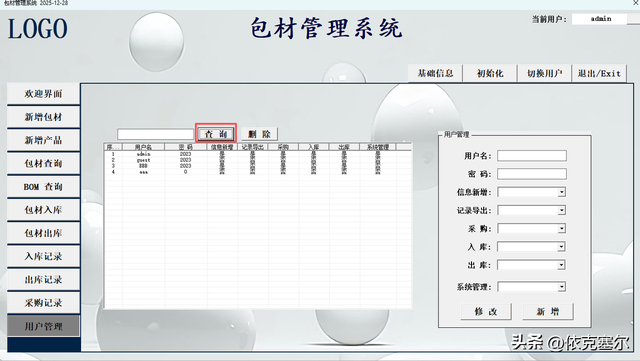Click the 系统管理 column header
This screenshot has height=361, width=640.
coord(378,147)
